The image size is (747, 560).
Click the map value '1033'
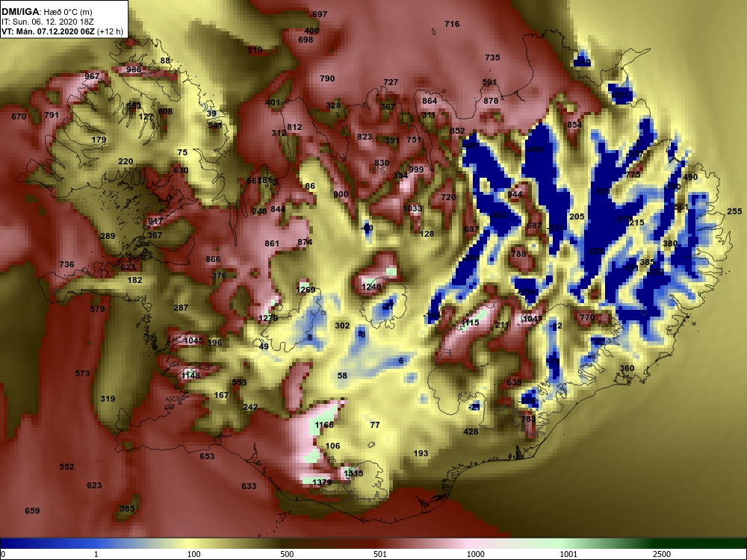point(412,208)
